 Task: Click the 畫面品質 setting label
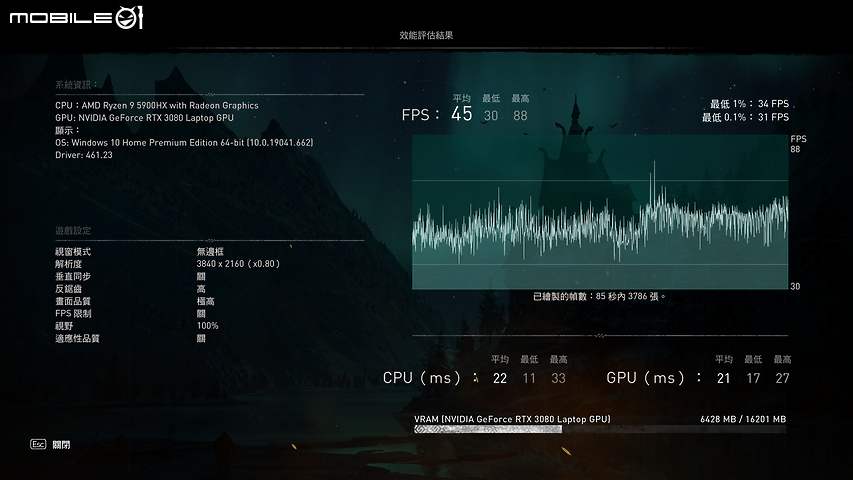pyautogui.click(x=73, y=301)
